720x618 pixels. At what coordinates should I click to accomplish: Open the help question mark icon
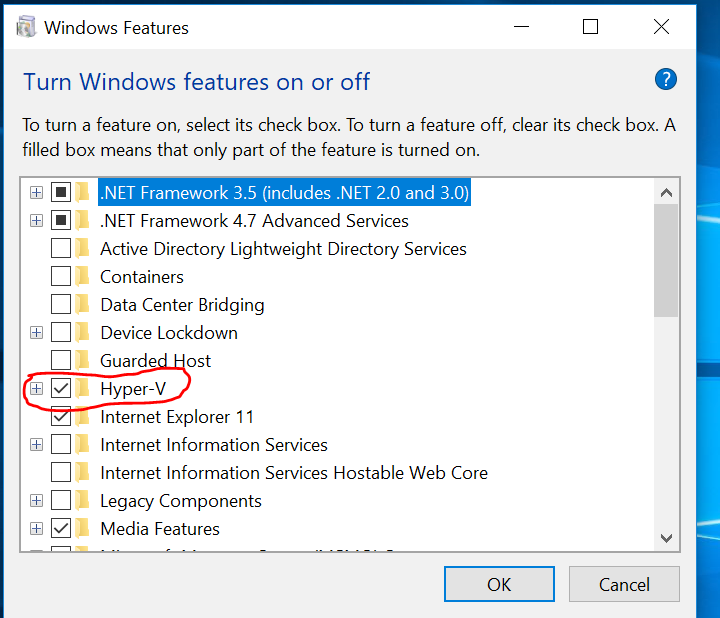[x=665, y=79]
